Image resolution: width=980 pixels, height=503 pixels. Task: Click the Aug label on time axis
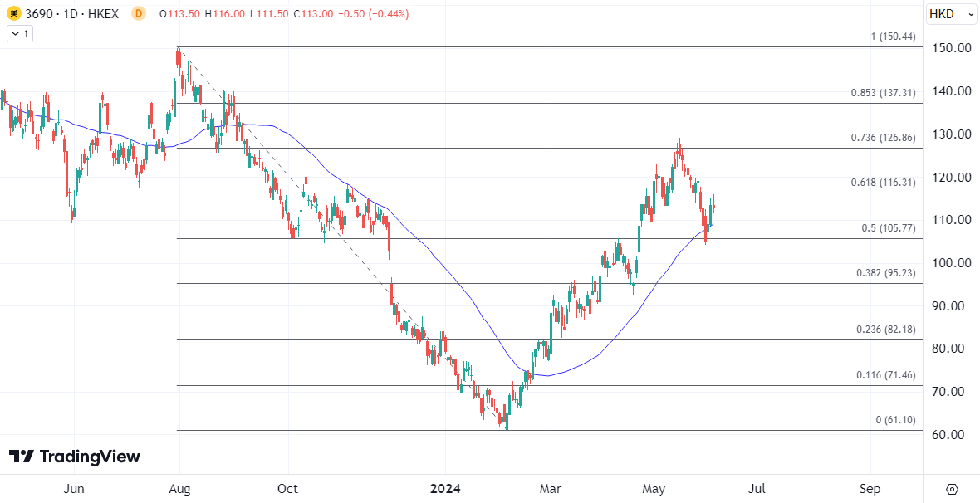(x=179, y=489)
